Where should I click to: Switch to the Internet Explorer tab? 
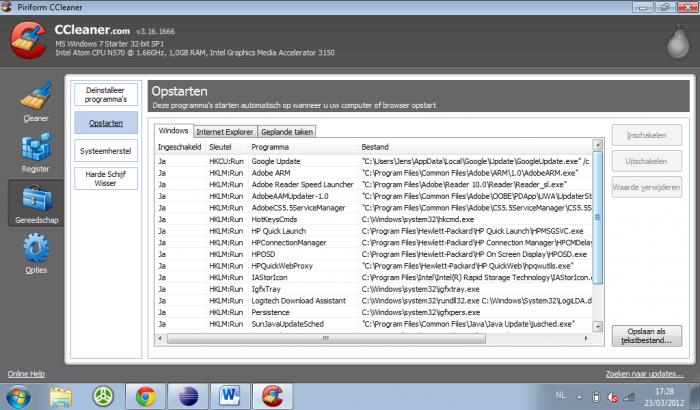click(225, 131)
